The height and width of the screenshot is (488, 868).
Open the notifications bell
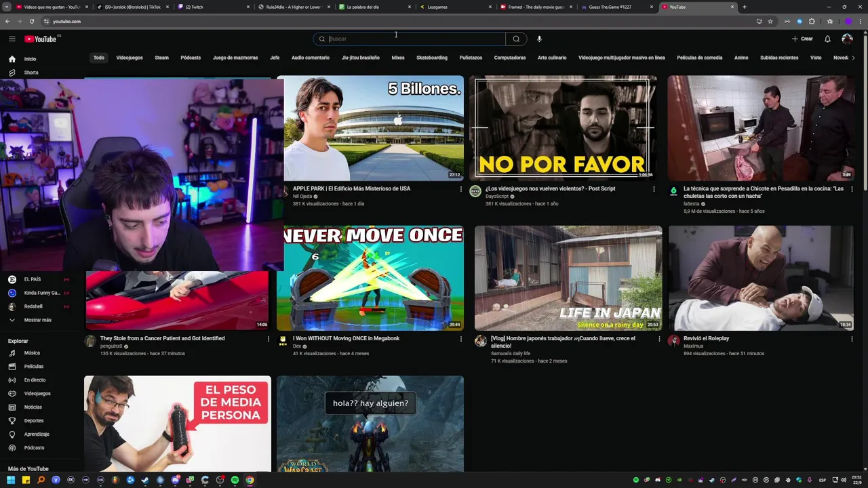click(827, 39)
